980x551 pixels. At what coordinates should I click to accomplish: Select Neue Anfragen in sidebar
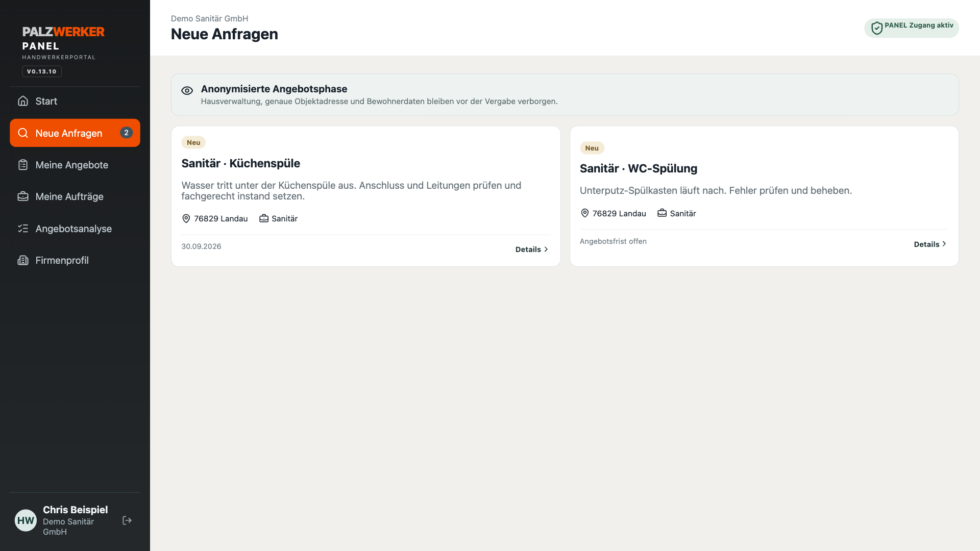pyautogui.click(x=75, y=133)
